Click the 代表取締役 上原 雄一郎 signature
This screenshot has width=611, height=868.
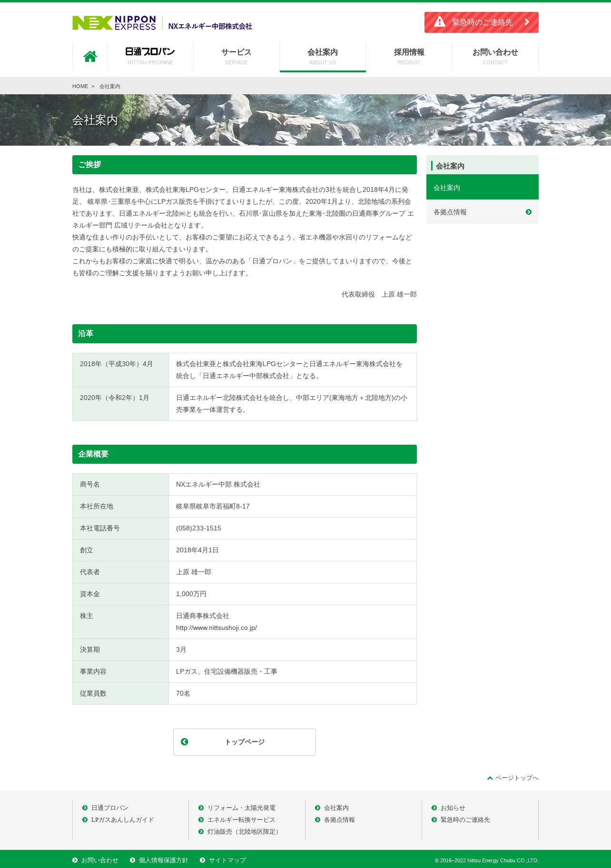(x=379, y=295)
